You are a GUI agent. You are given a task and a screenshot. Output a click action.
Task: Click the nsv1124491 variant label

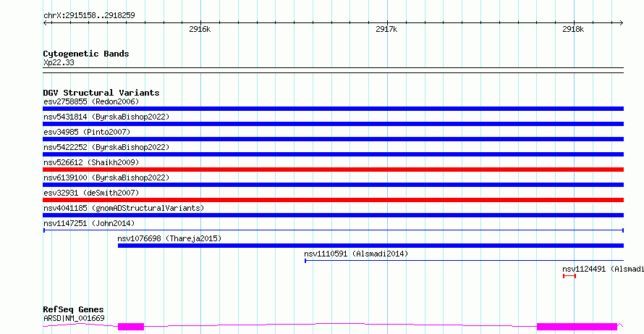(603, 269)
